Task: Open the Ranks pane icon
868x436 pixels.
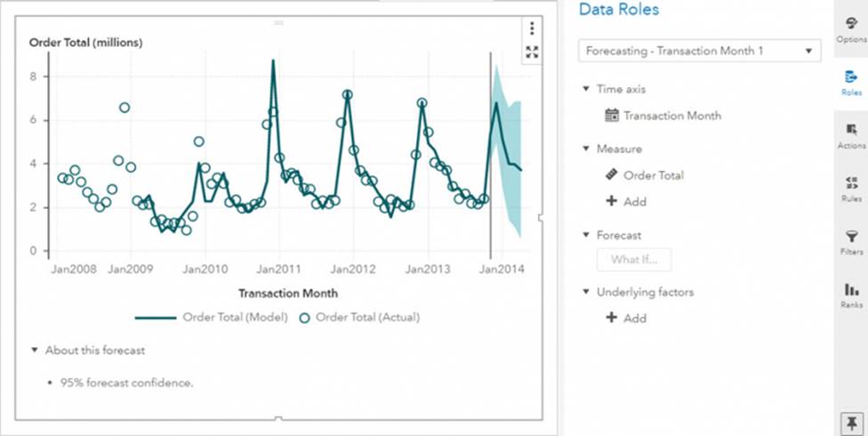Action: [x=851, y=295]
